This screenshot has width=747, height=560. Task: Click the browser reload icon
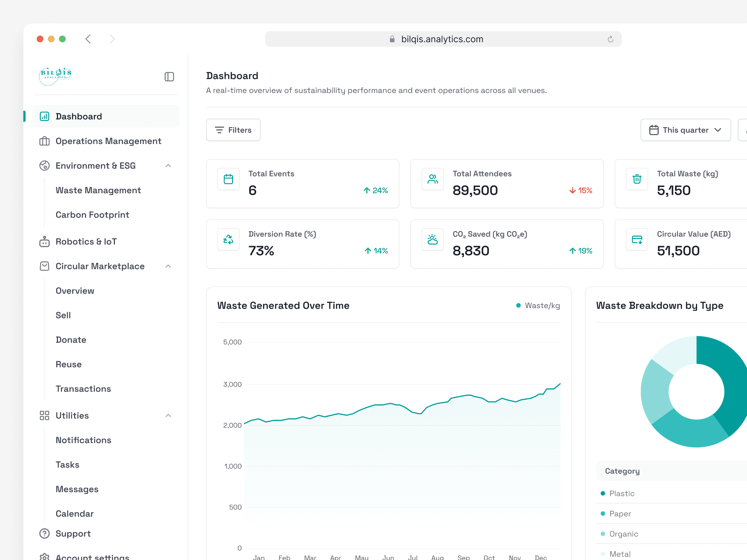click(611, 39)
